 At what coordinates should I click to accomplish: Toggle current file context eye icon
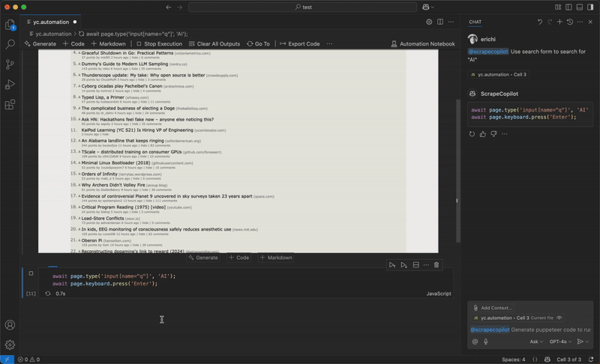point(559,318)
